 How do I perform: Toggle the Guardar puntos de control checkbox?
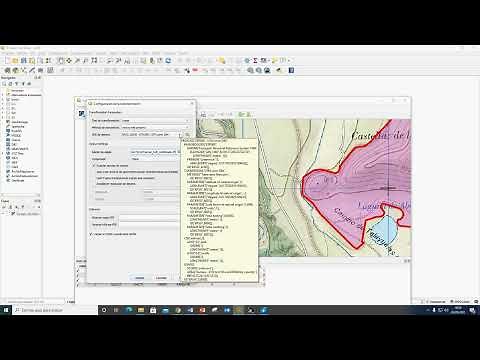tap(94, 165)
